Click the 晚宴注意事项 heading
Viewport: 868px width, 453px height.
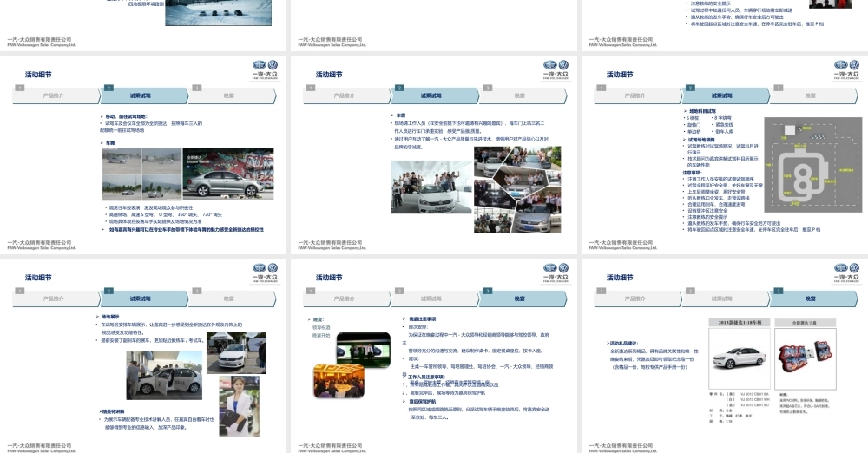[x=421, y=319]
